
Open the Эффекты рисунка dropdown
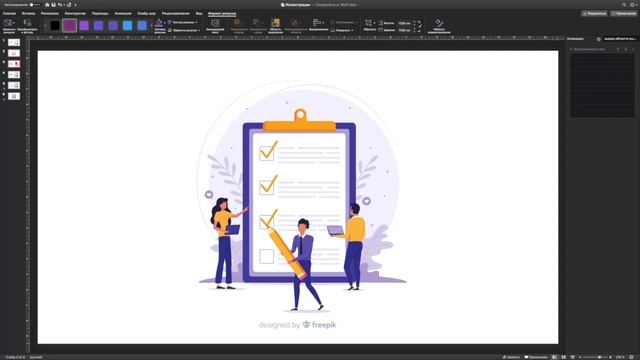coord(184,30)
